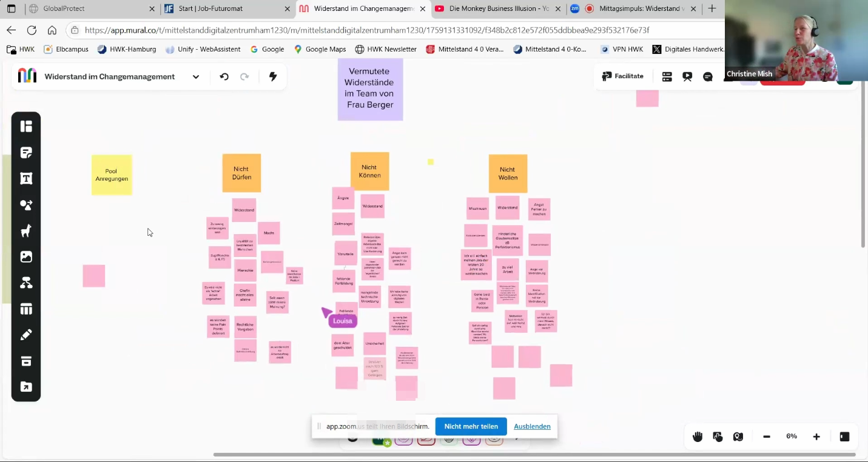Image resolution: width=868 pixels, height=462 pixels.
Task: Open the comments panel icon
Action: coord(707,76)
